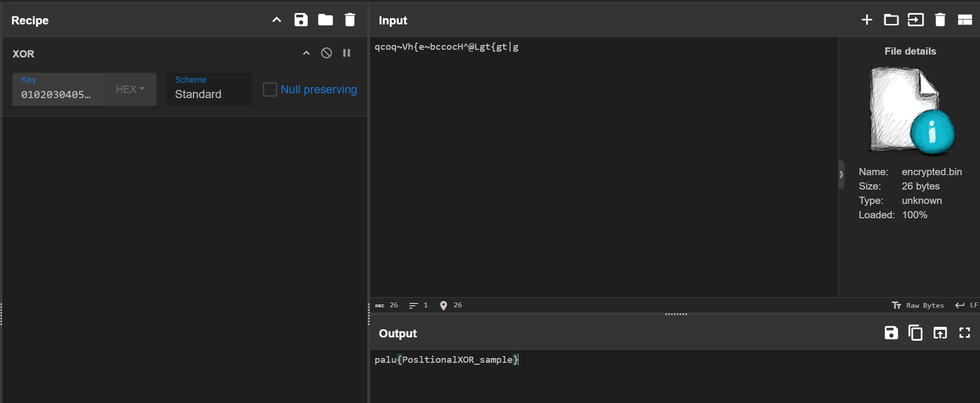Load a saved recipe

pyautogui.click(x=326, y=20)
